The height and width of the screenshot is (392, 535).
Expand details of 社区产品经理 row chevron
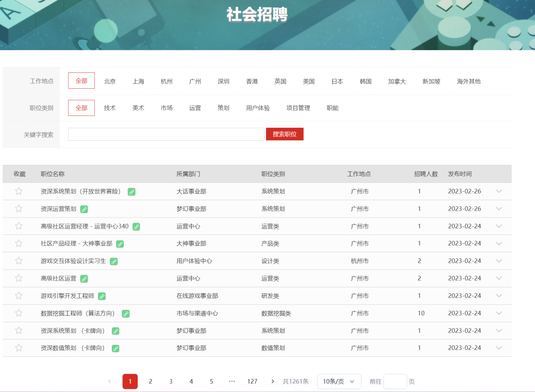(x=499, y=243)
